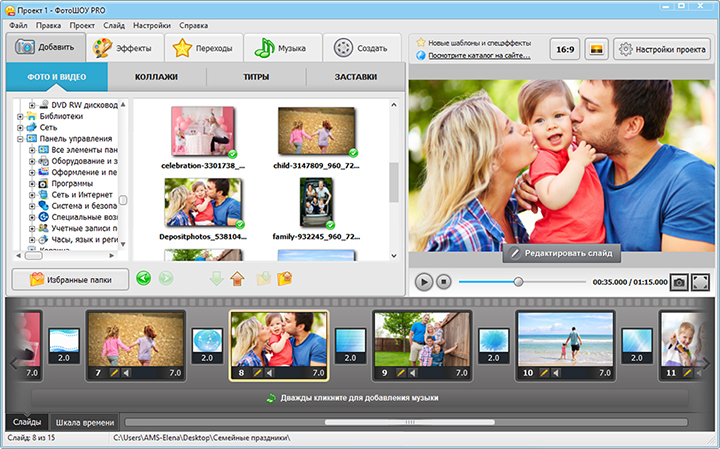Go back with green left arrow
This screenshot has height=449, width=720.
144,278
